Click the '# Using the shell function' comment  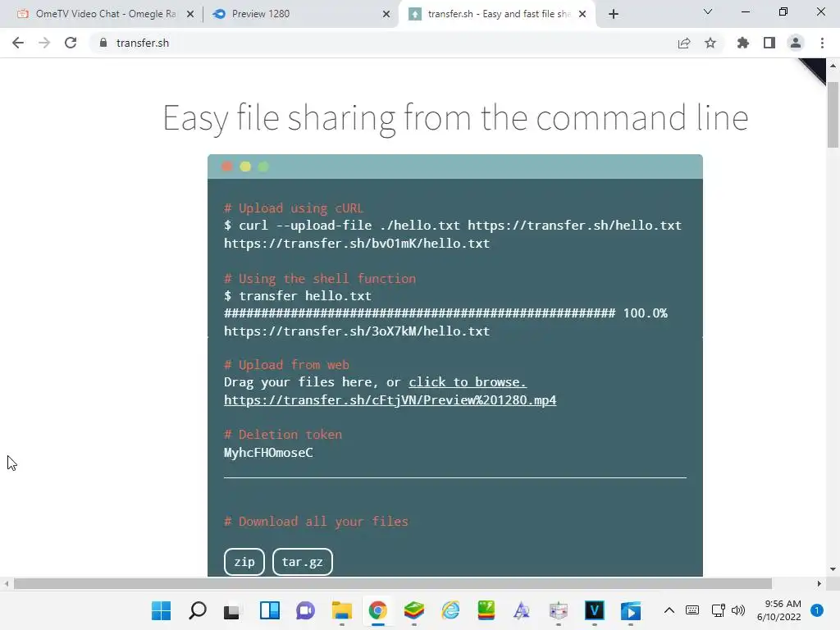click(x=320, y=279)
